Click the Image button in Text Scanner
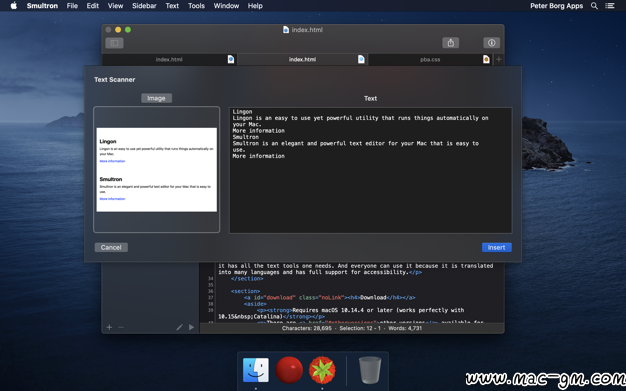The height and width of the screenshot is (391, 626). [156, 98]
